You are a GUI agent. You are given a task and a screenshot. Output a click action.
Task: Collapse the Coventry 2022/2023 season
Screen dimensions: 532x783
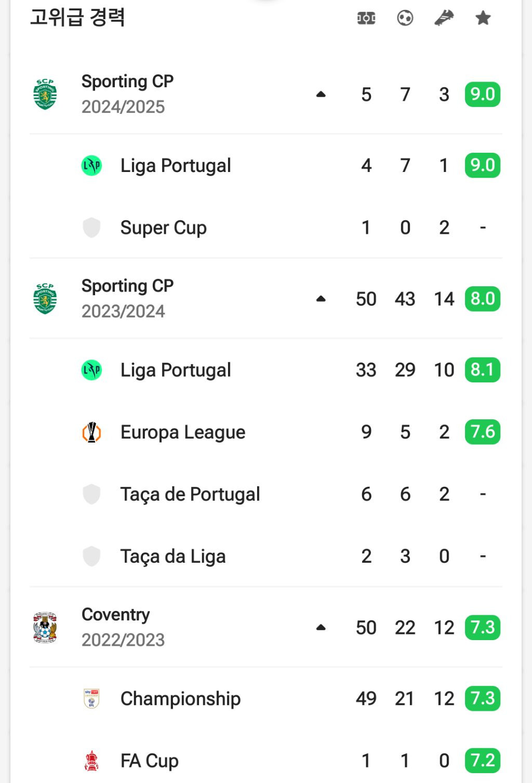tap(321, 627)
